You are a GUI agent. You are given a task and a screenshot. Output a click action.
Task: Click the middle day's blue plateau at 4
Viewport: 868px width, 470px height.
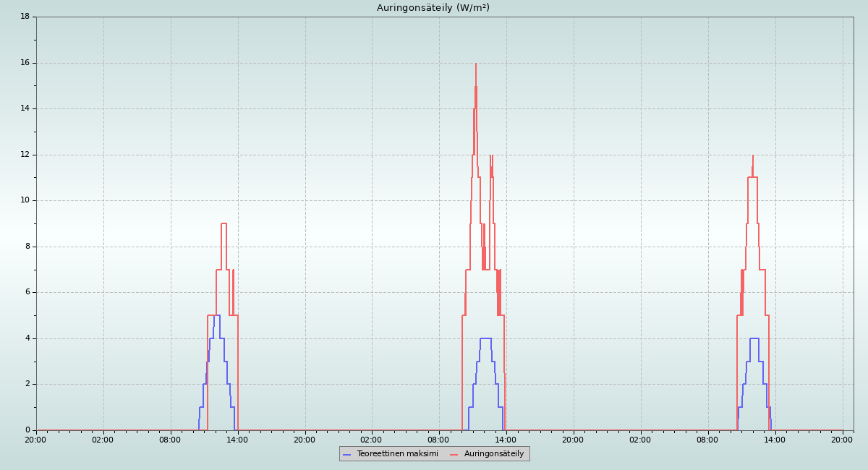(x=485, y=338)
